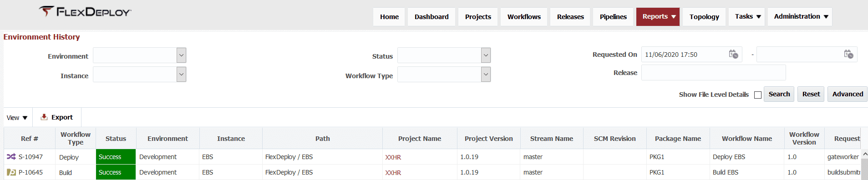Switch to the Projects tab
The width and height of the screenshot is (868, 180).
478,17
